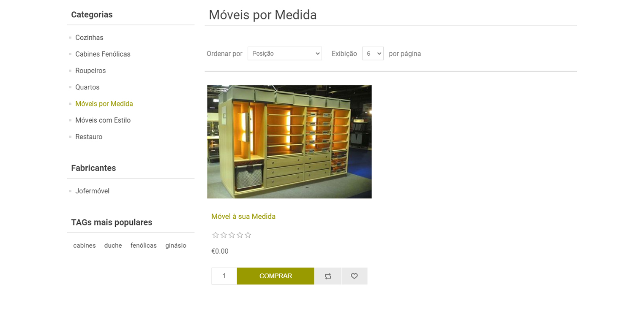Click the COMPRAR button
This screenshot has width=644, height=317.
pos(276,276)
